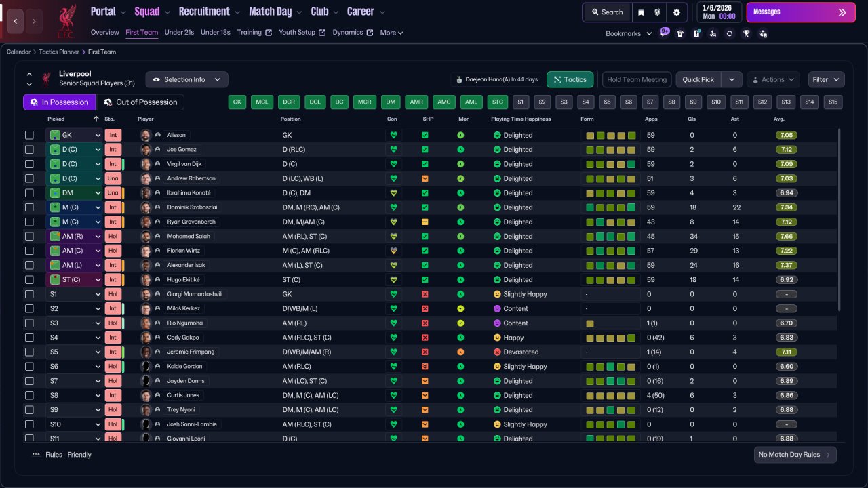This screenshot has height=488, width=868.
Task: Click Virgil van Dijk's player portrait
Action: coord(145,164)
